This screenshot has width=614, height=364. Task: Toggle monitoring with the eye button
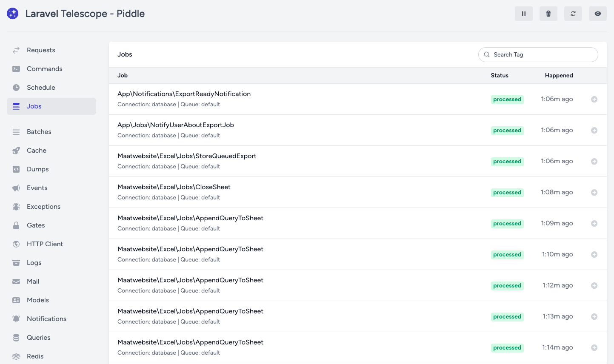point(598,14)
